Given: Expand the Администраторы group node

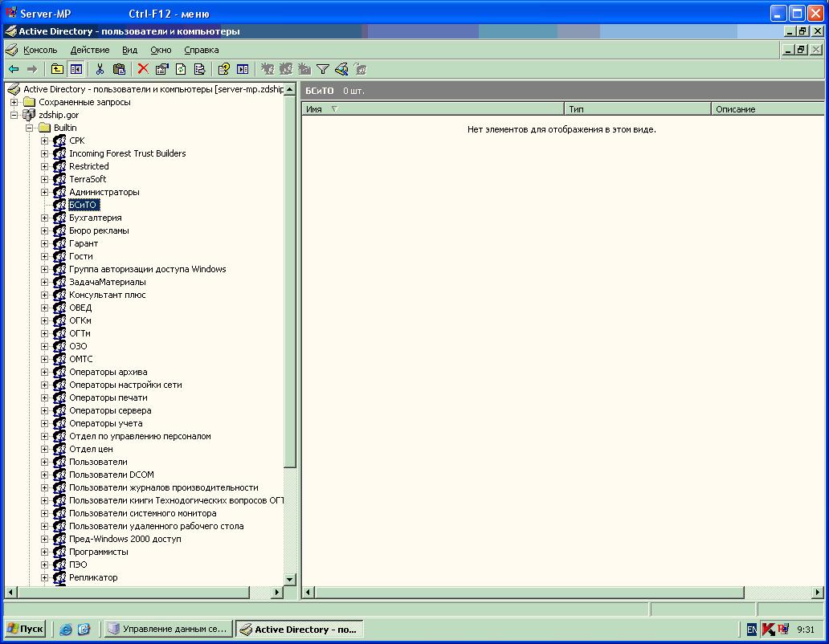Looking at the screenshot, I should [45, 192].
